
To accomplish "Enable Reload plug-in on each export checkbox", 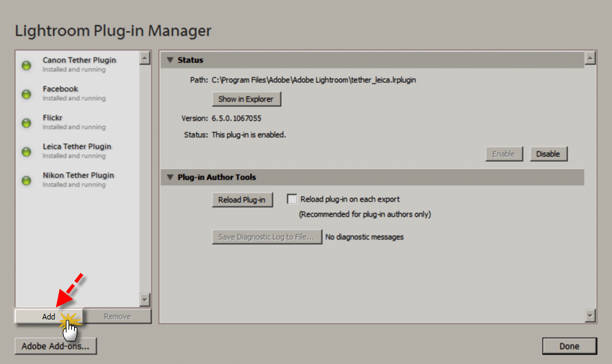I will [x=292, y=199].
